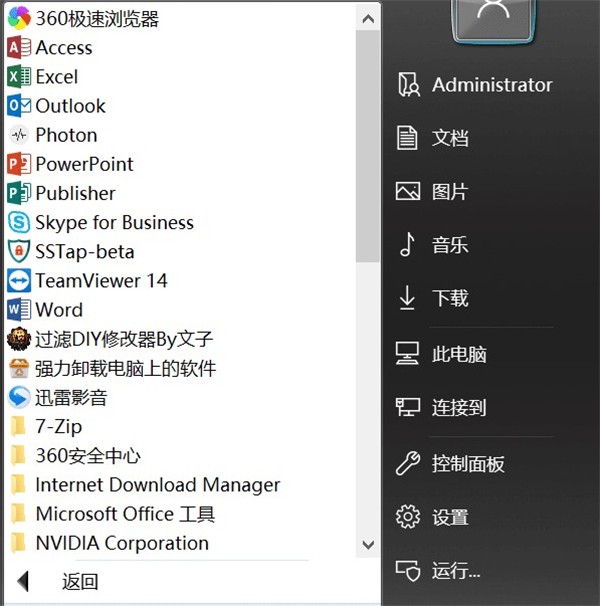600x606 pixels.
Task: Click the green Excel icon
Action: coord(19,77)
